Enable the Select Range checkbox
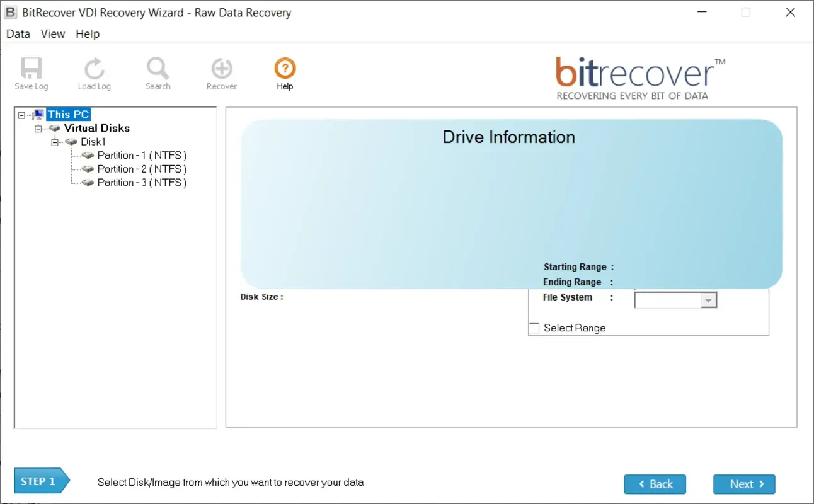Viewport: 814px width, 504px height. pyautogui.click(x=534, y=327)
